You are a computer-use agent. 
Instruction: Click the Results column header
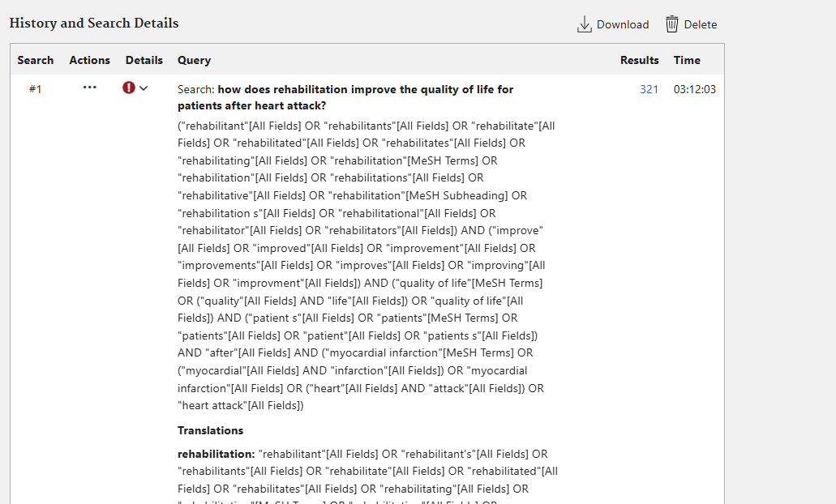coord(639,60)
